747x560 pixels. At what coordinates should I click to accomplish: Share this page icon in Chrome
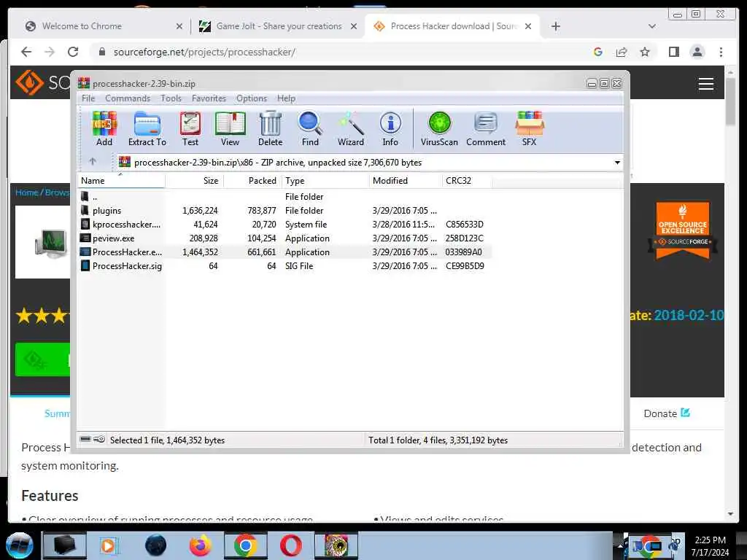click(x=622, y=52)
